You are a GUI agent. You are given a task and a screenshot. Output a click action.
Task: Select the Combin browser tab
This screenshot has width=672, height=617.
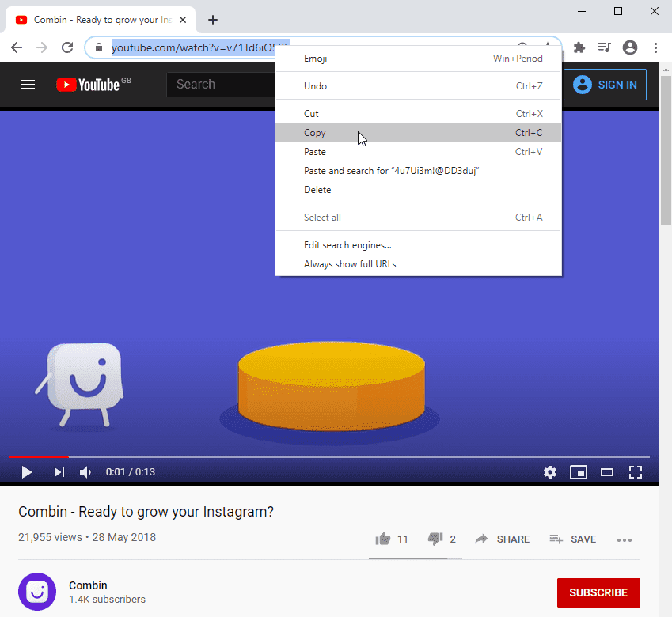click(101, 20)
